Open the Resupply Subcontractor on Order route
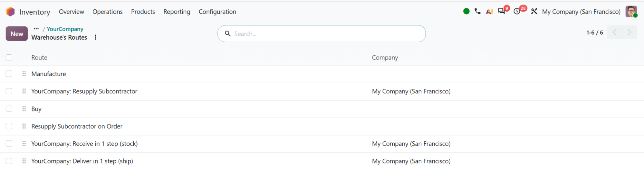Screen dimensions: 644x180 pyautogui.click(x=77, y=126)
